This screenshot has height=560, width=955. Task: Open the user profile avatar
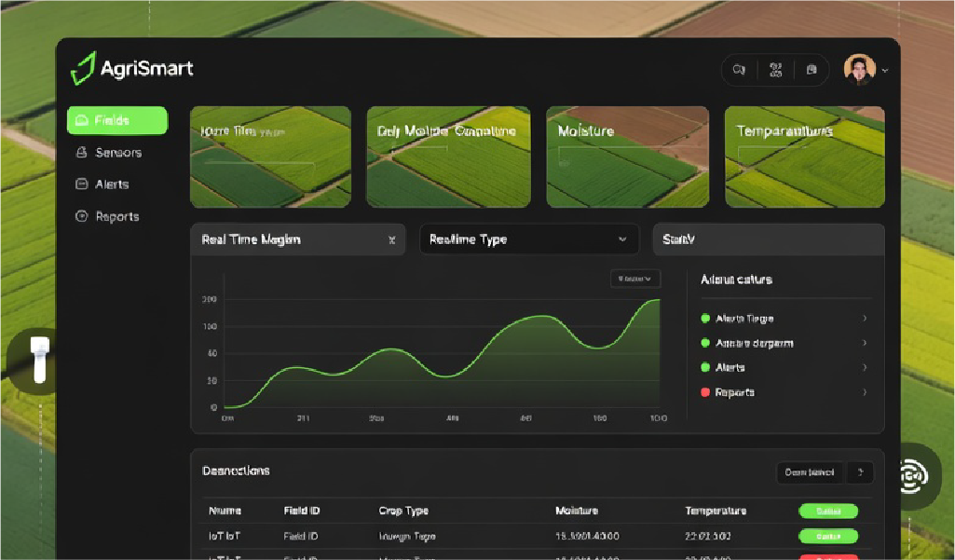[859, 69]
